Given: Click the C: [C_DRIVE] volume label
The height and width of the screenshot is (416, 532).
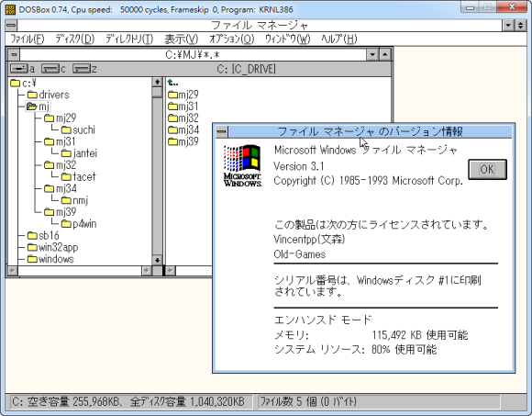Looking at the screenshot, I should [247, 69].
